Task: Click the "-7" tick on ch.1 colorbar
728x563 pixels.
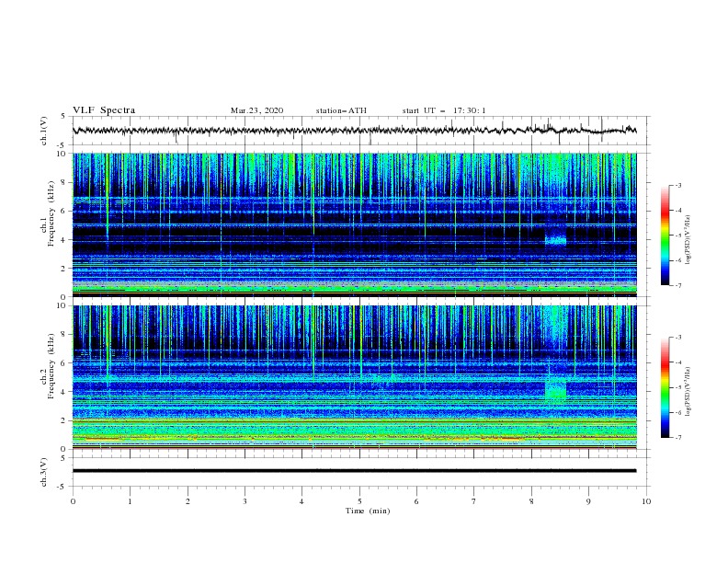Action: (678, 285)
